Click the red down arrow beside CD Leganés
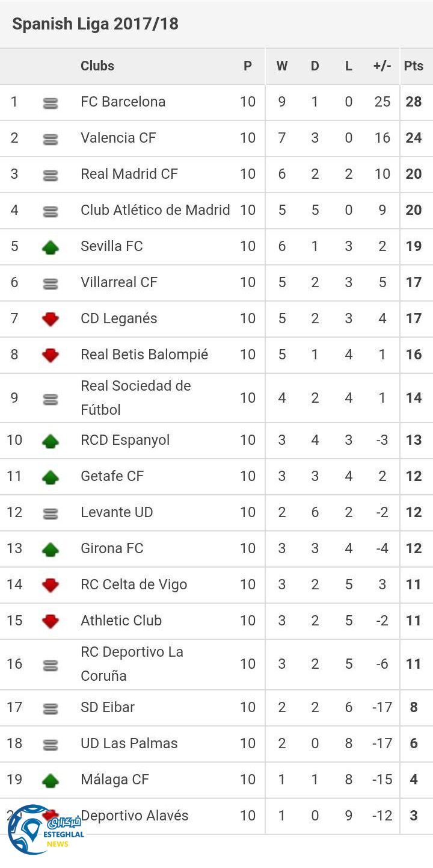433x868 pixels. [x=51, y=319]
